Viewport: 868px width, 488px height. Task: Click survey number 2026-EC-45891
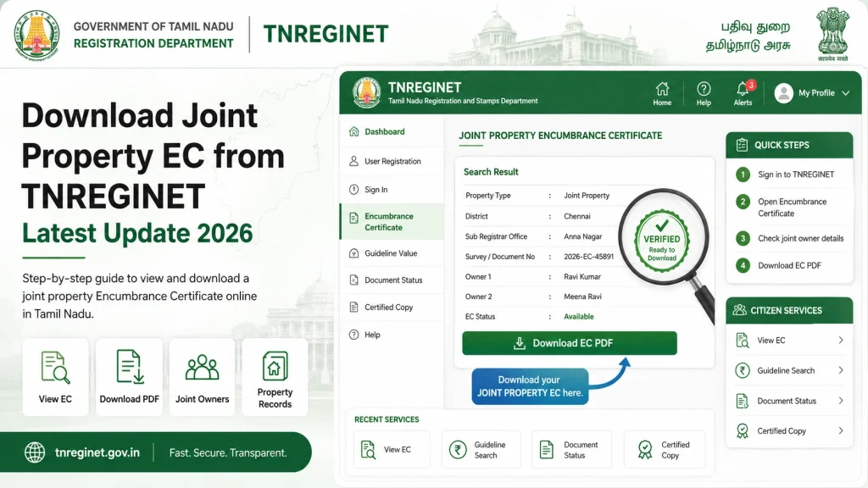click(588, 257)
